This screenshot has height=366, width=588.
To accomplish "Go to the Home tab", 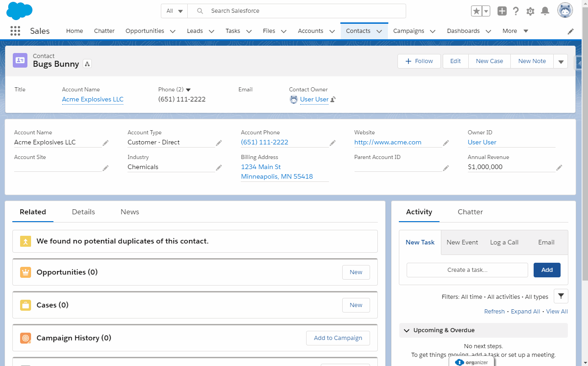I will (x=74, y=31).
